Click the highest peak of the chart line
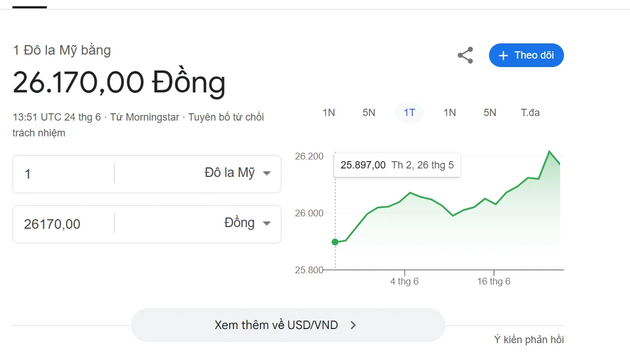630x364 pixels. point(549,151)
